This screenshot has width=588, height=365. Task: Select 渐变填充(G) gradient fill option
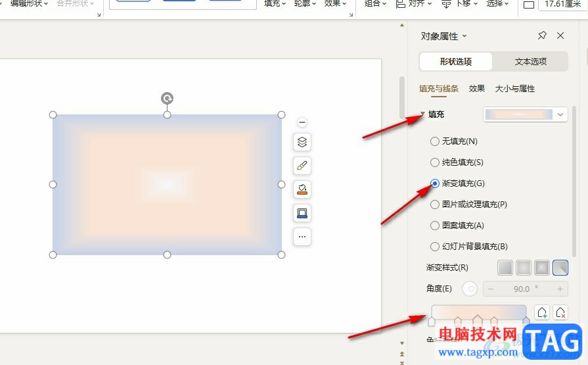coord(457,183)
